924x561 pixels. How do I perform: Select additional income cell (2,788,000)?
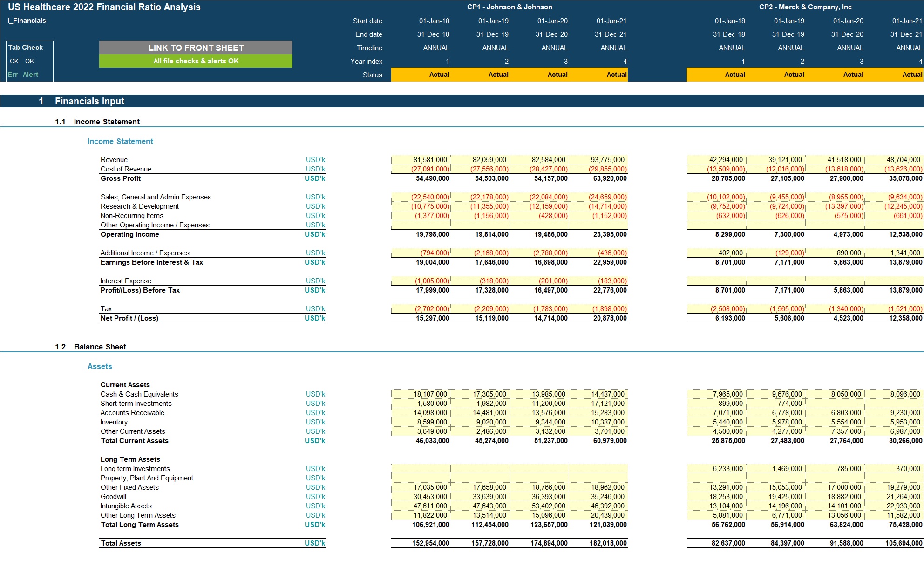539,253
